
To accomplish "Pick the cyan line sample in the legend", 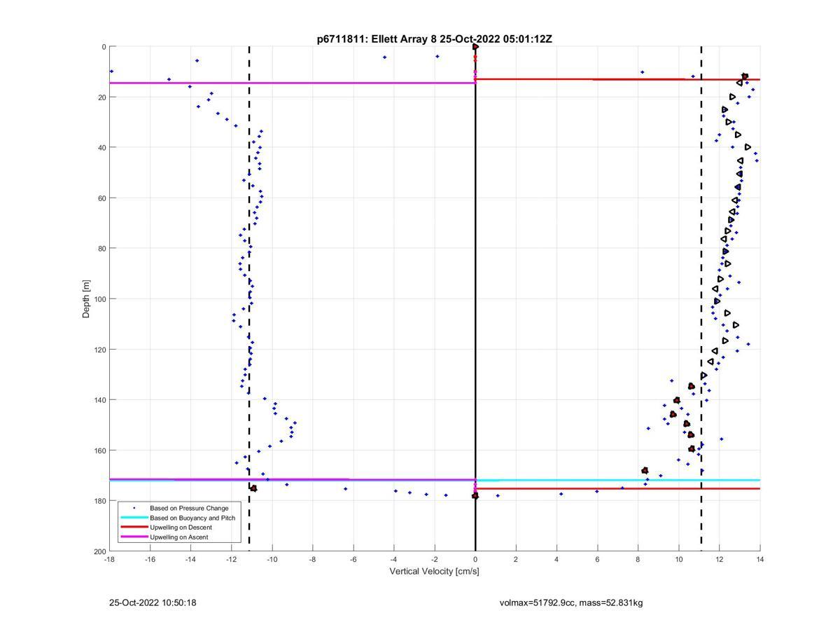I will pos(134,518).
